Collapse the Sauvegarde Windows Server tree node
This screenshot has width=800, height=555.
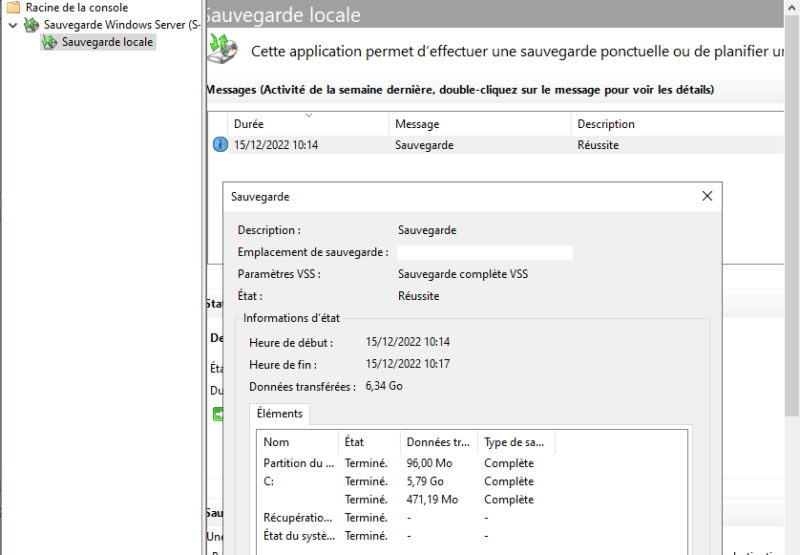(x=13, y=25)
